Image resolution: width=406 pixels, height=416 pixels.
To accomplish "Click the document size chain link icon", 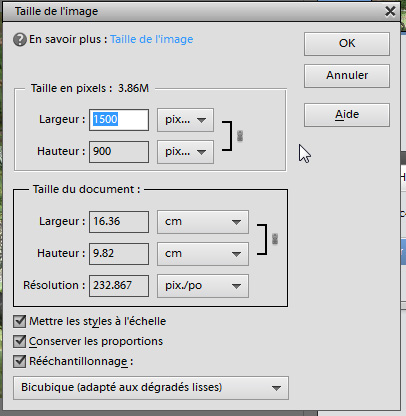I will pyautogui.click(x=275, y=239).
